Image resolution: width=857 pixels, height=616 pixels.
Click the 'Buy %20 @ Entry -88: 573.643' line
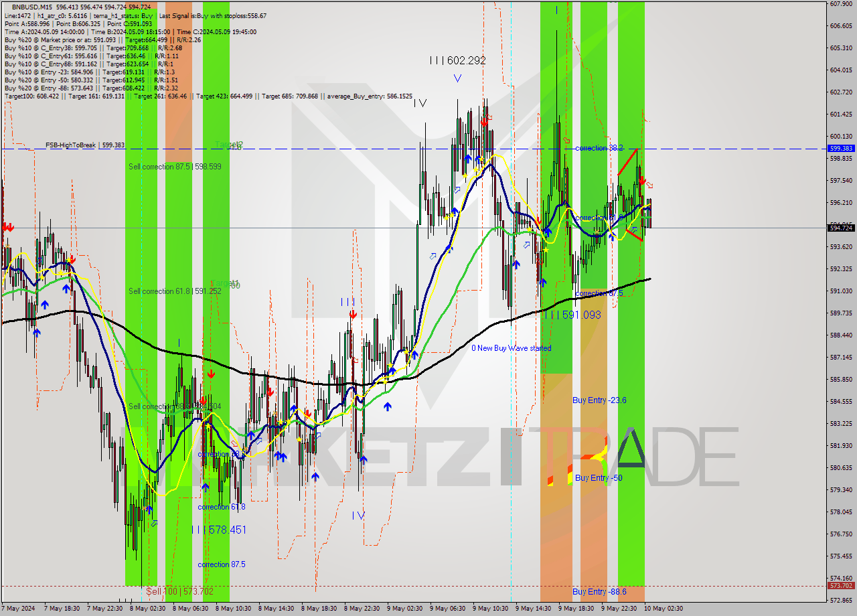point(91,88)
